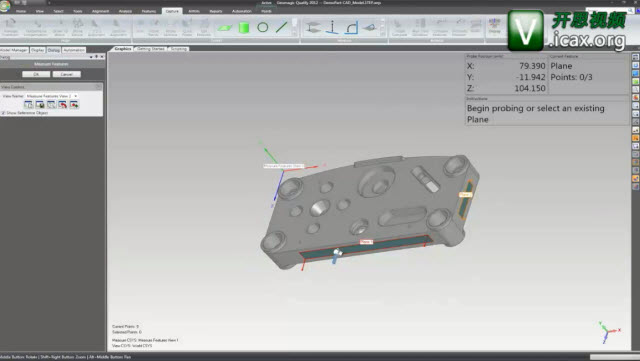Switch to the Automation panel tab
Screen dimensions: 640x361
tap(74, 50)
